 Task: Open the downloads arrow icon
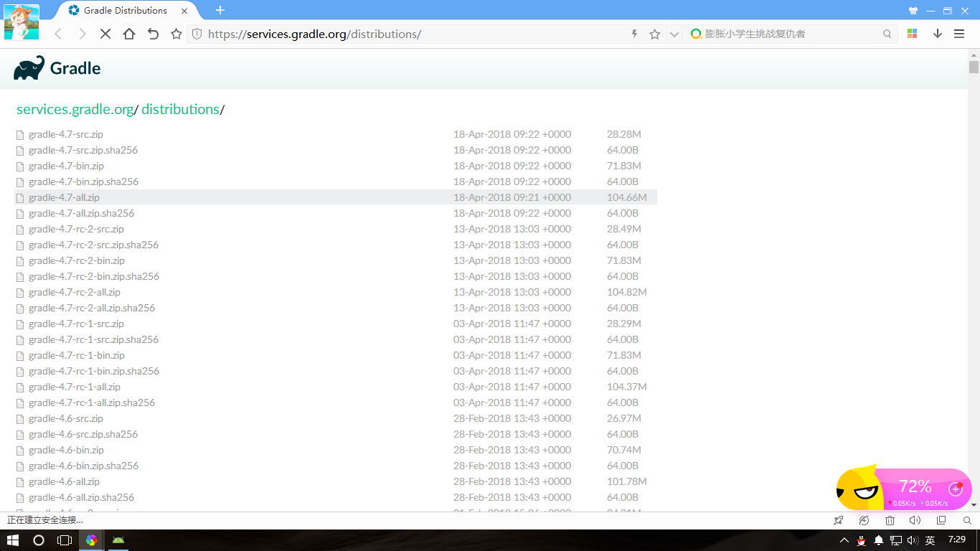tap(937, 34)
